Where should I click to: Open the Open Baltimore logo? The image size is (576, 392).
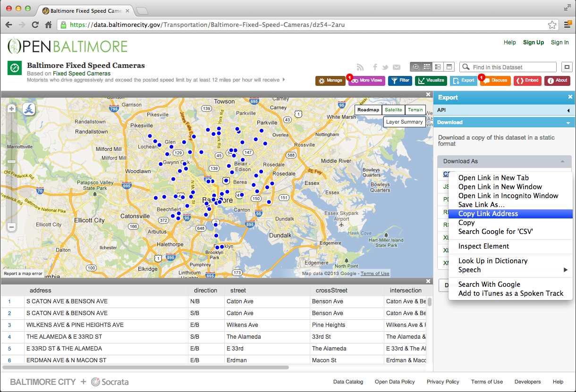68,46
